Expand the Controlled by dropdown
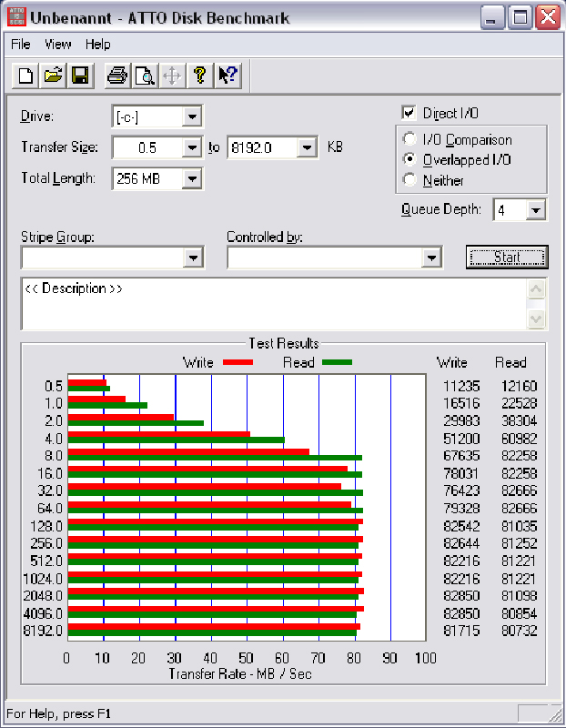The height and width of the screenshot is (728, 566). (431, 258)
